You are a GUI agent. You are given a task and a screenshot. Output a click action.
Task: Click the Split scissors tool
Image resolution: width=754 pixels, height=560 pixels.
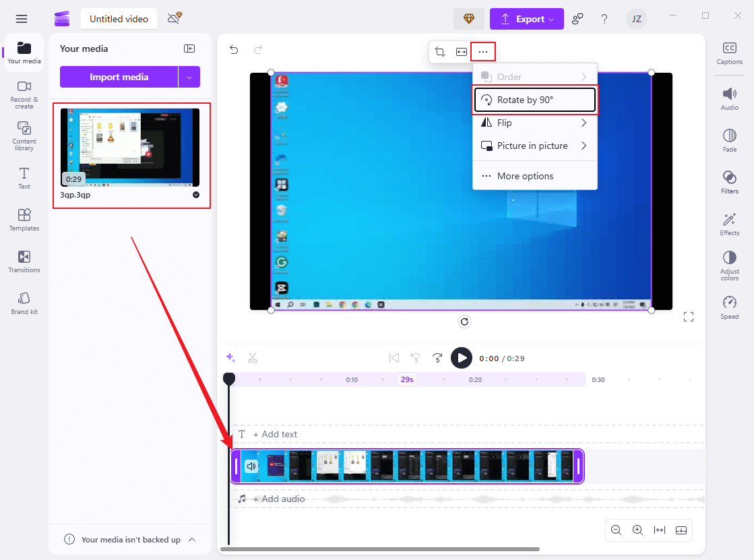pos(253,358)
